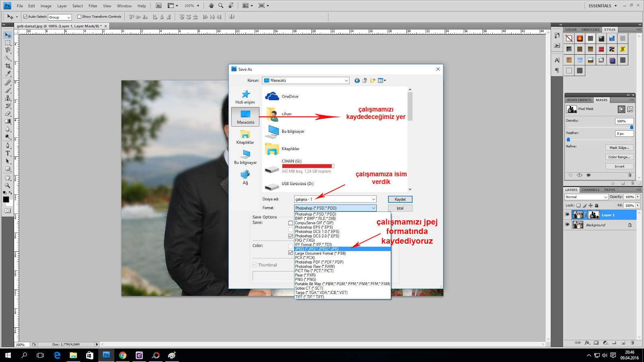The height and width of the screenshot is (362, 644).
Task: Open Auto-Select Group dropdown
Action: [x=60, y=17]
